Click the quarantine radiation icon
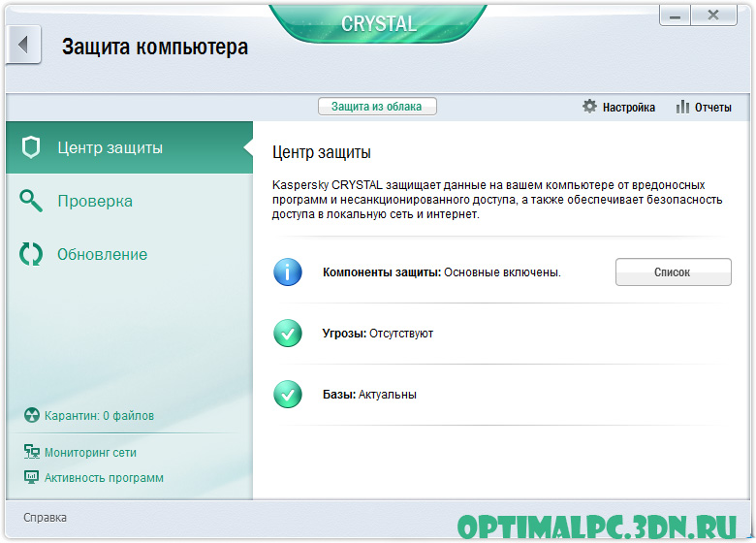Screen dimensions: 756x543 pos(32,415)
